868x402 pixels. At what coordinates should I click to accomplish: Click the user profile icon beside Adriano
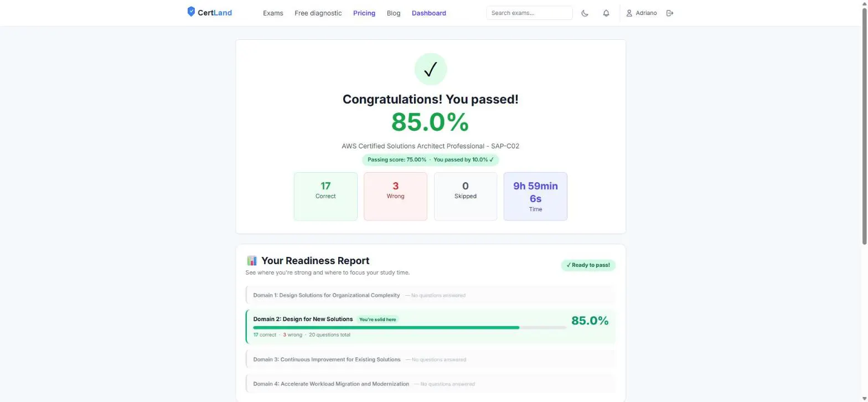coord(629,13)
